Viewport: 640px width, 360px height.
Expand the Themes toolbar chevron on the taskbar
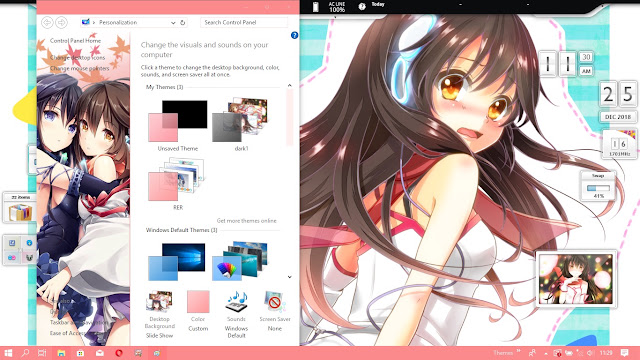pos(518,351)
